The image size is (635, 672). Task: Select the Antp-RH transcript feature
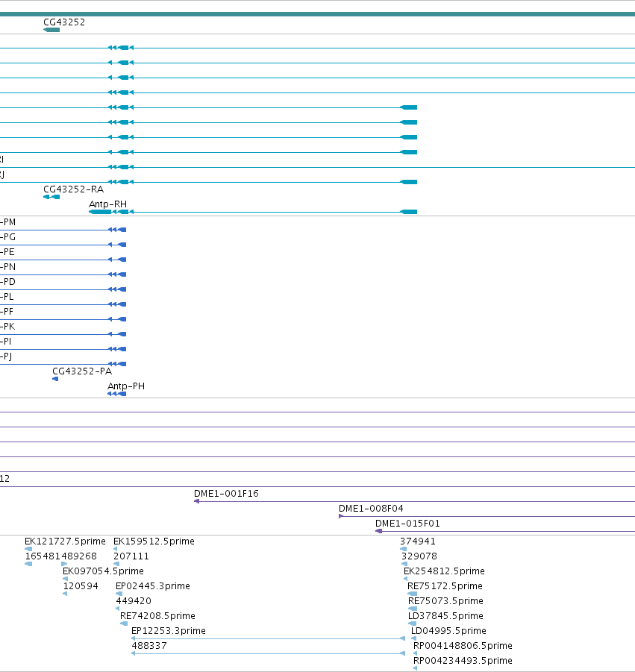(x=253, y=212)
